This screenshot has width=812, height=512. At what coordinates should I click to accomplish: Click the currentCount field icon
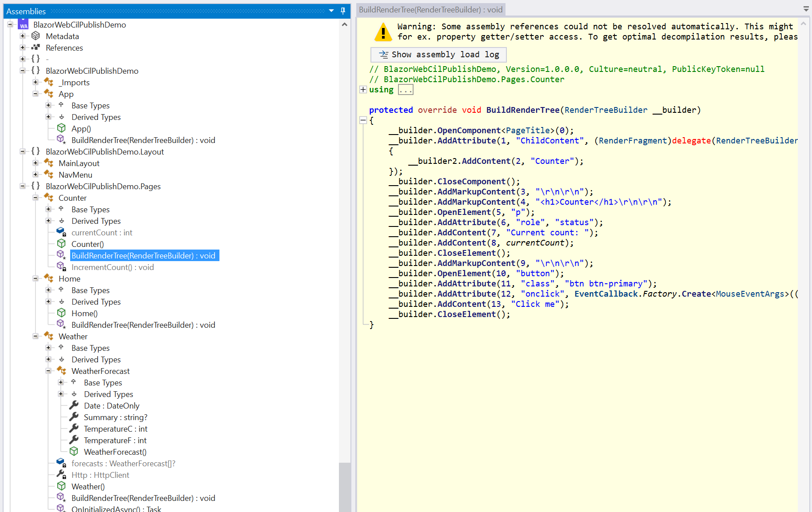point(61,232)
